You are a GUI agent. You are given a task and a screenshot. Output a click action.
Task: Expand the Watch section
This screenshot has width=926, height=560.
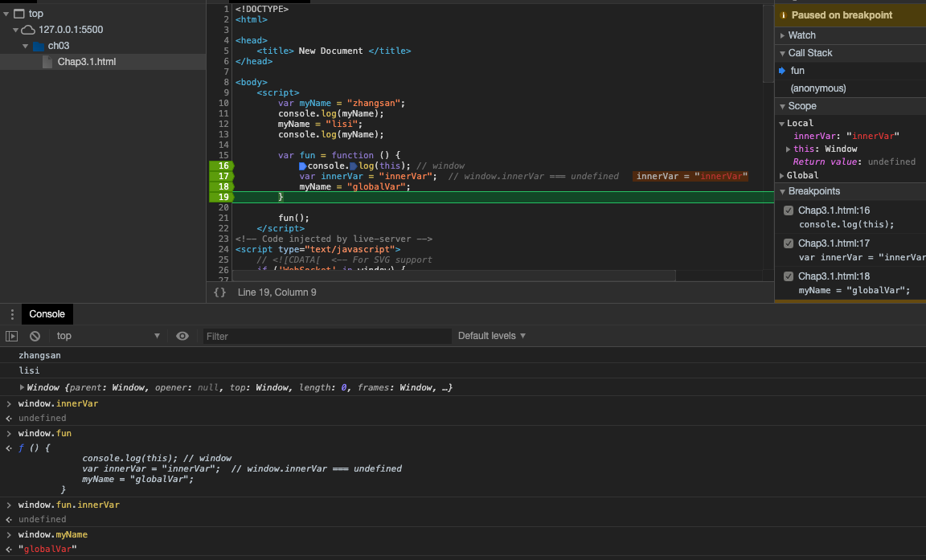coord(801,35)
